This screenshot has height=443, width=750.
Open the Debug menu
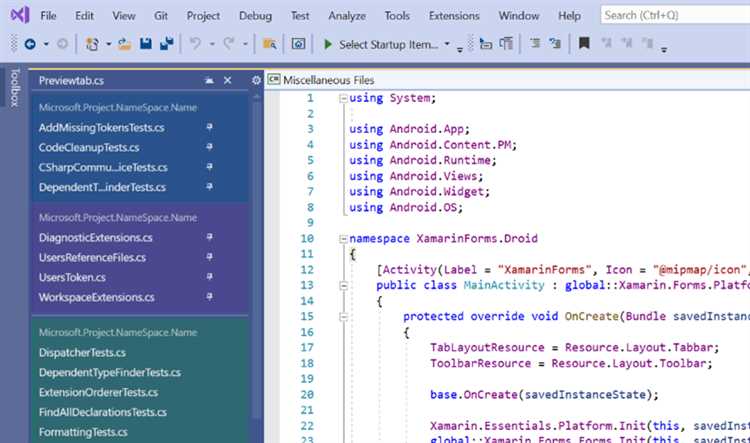[255, 16]
